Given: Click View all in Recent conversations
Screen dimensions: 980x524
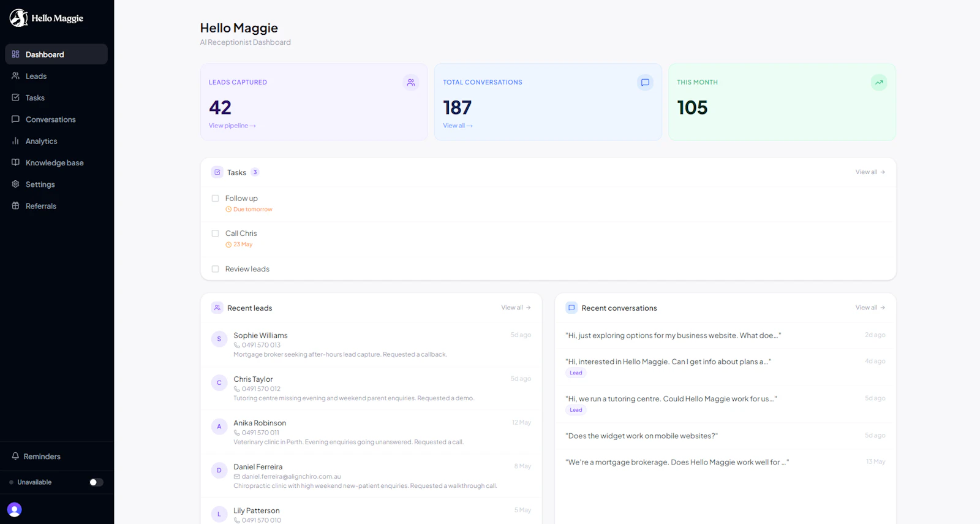Looking at the screenshot, I should [x=870, y=308].
